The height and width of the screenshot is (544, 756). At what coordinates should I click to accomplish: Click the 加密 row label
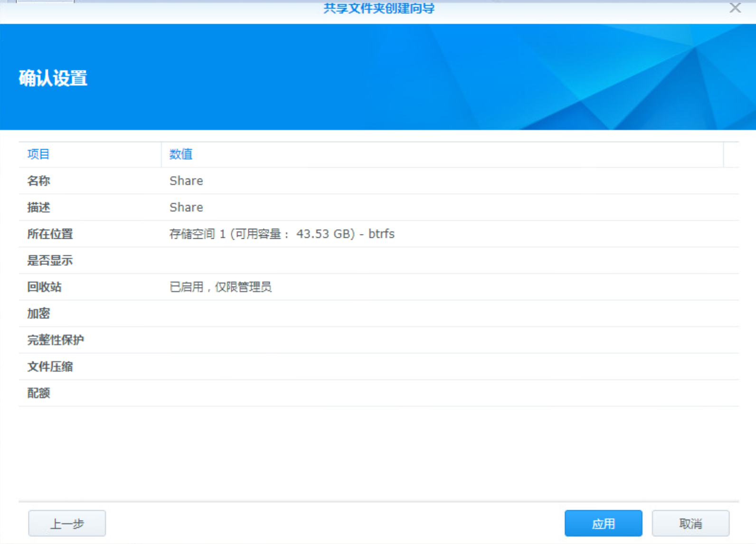click(38, 314)
